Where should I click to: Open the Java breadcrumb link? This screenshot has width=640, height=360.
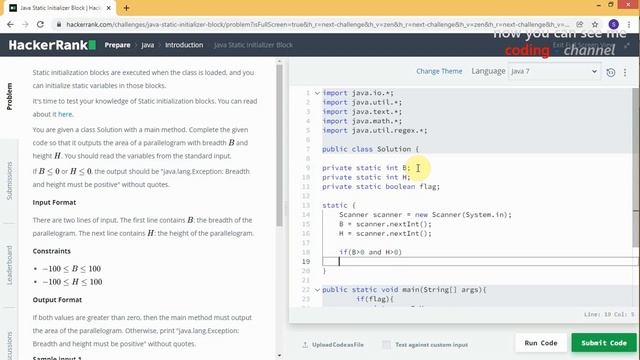[x=148, y=45]
